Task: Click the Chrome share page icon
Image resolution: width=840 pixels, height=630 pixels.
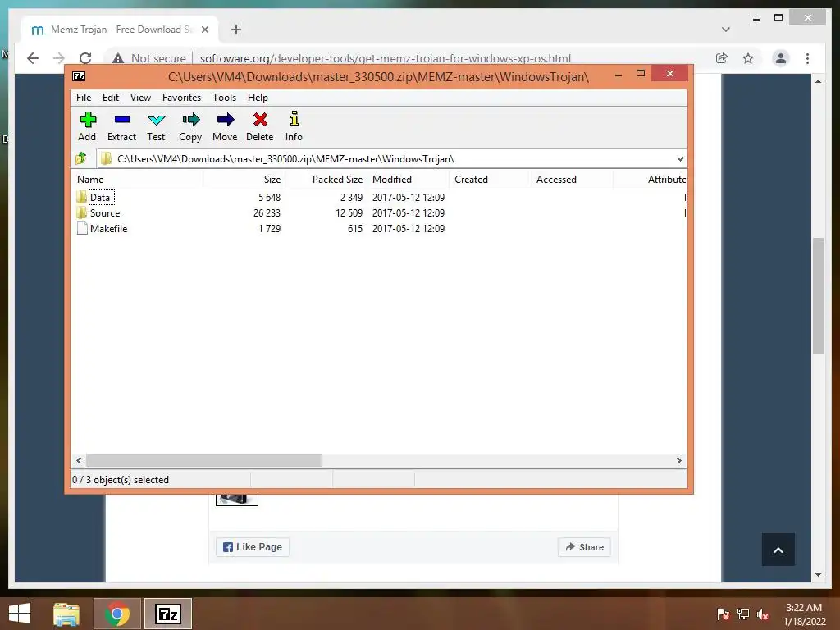Action: pyautogui.click(x=722, y=58)
